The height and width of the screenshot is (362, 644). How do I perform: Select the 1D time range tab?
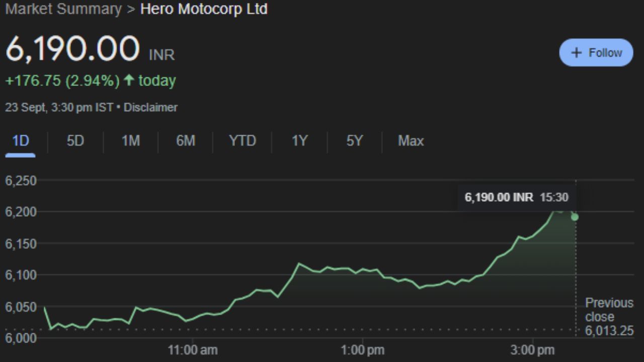click(20, 141)
